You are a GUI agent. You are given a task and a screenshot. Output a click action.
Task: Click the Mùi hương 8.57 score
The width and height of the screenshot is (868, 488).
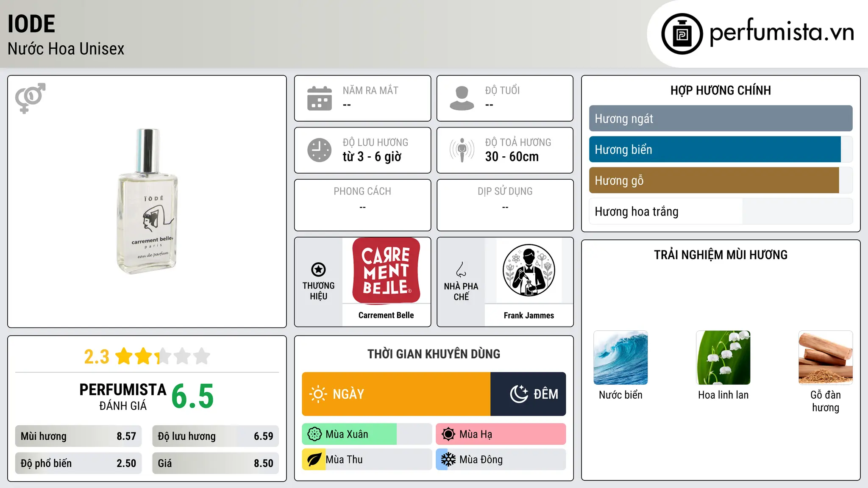(x=78, y=436)
